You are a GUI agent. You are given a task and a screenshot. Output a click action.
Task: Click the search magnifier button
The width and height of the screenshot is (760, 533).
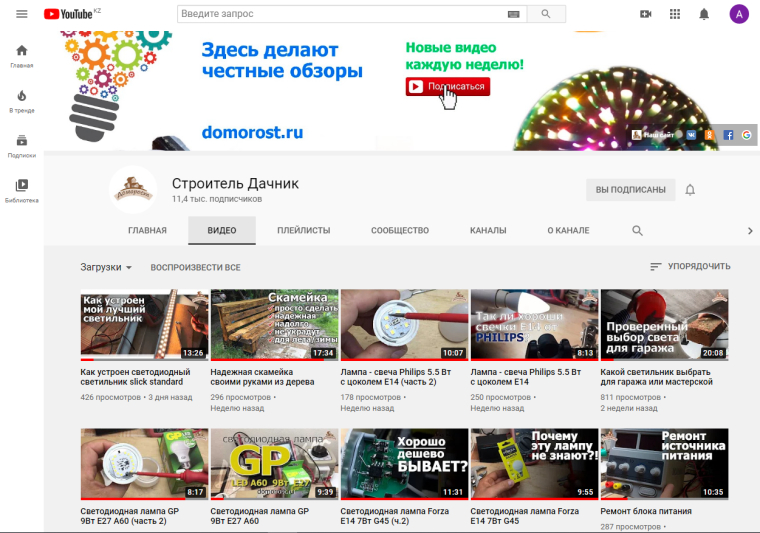coord(546,14)
